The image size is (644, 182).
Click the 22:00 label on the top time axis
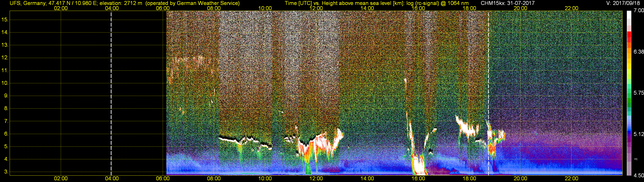571,8
